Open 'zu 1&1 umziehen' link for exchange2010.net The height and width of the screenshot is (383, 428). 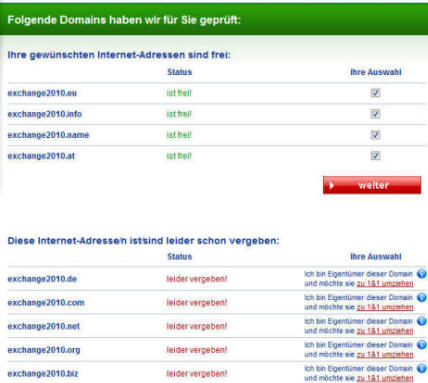point(385,331)
